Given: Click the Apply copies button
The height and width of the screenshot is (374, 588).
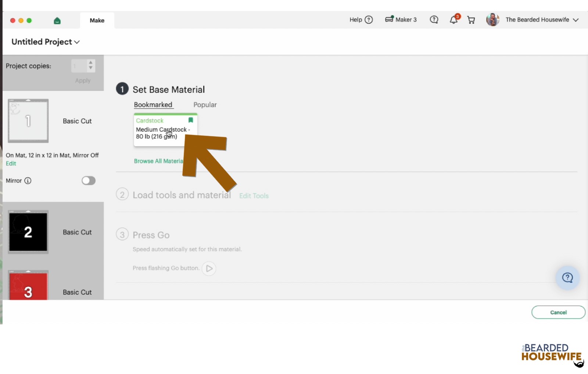Looking at the screenshot, I should click(x=83, y=81).
